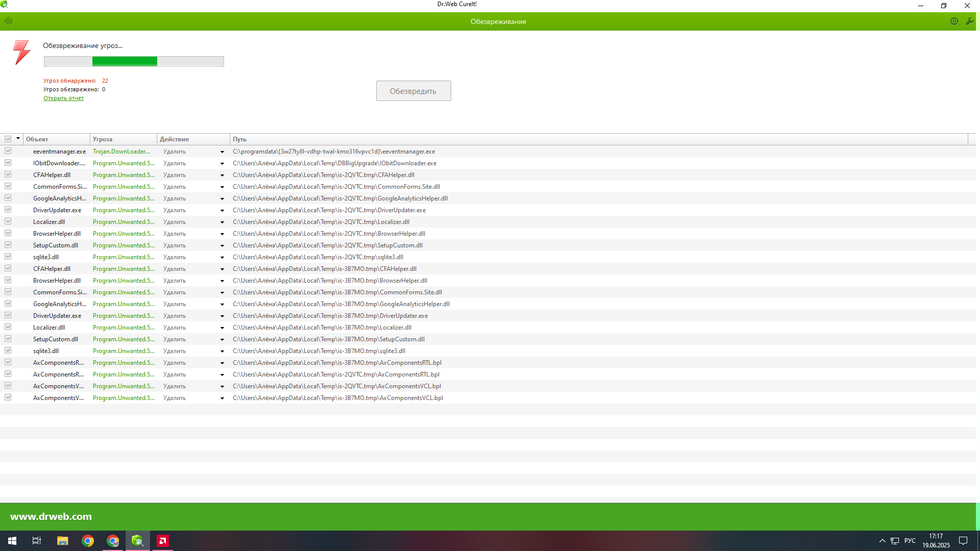Sort by the Путь column header

pyautogui.click(x=599, y=139)
